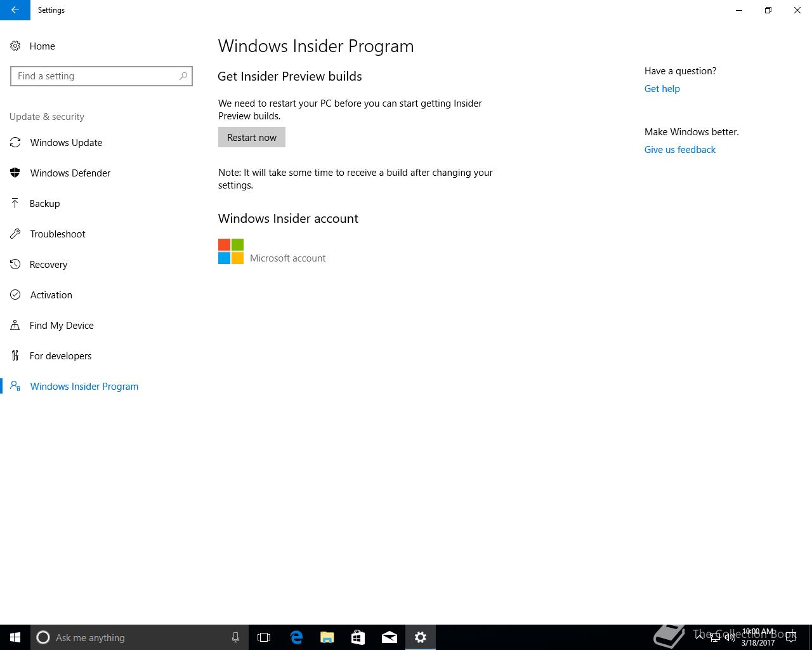Image resolution: width=812 pixels, height=650 pixels.
Task: Open Task View from the taskbar
Action: click(264, 637)
